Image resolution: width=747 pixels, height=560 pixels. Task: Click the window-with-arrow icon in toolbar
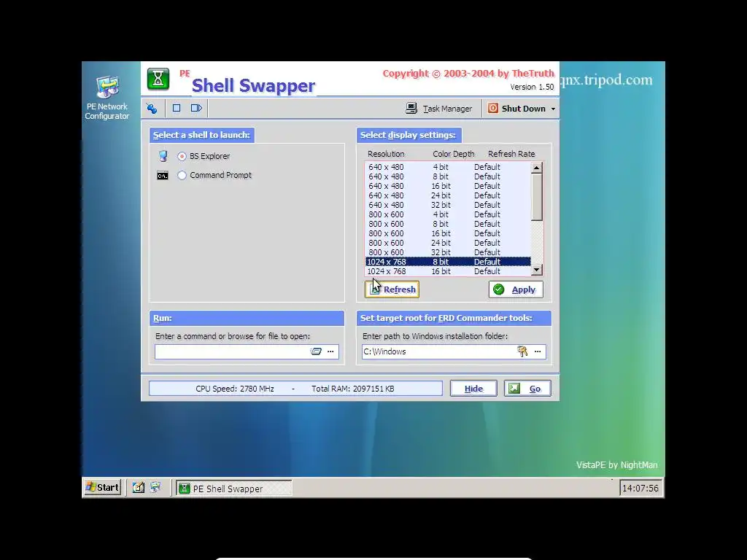(x=196, y=108)
